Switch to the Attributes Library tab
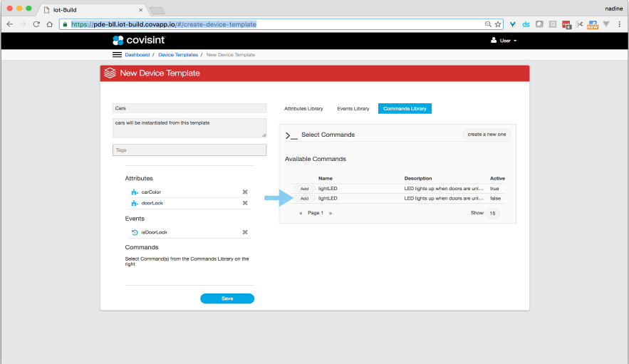The width and height of the screenshot is (629, 364). pyautogui.click(x=303, y=109)
